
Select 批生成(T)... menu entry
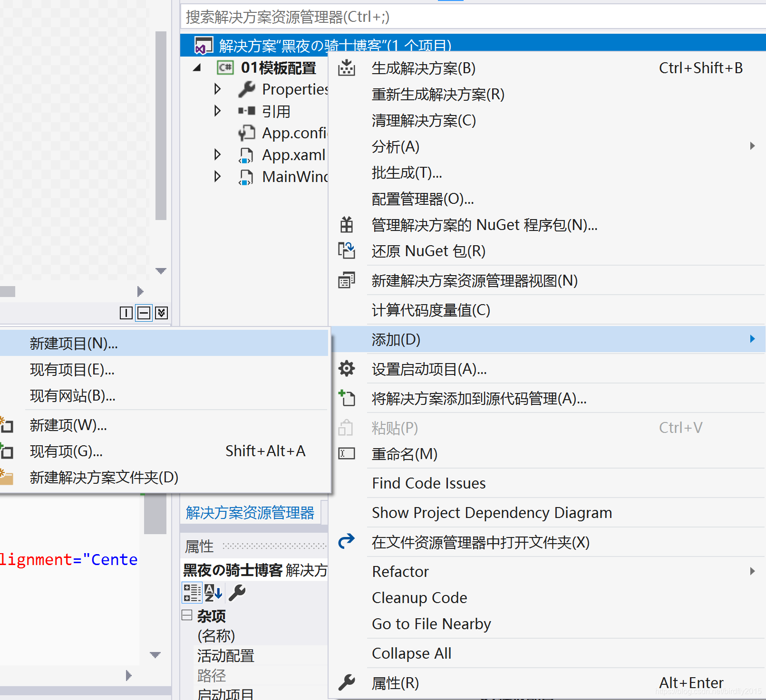pos(547,173)
